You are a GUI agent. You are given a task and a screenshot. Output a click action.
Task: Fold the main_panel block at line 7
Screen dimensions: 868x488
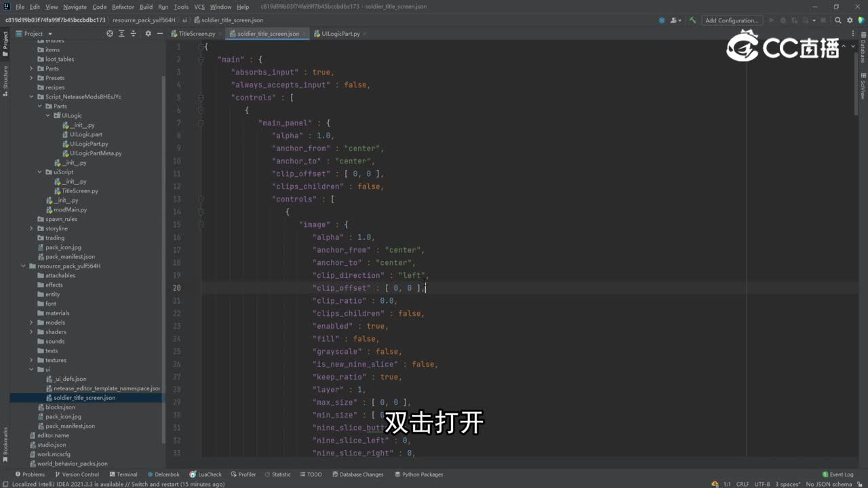201,123
